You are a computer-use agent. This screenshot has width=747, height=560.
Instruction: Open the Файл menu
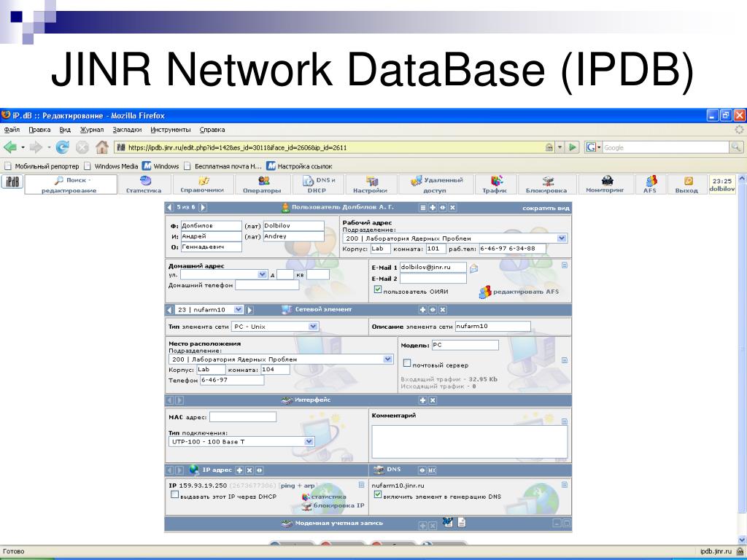pos(12,130)
